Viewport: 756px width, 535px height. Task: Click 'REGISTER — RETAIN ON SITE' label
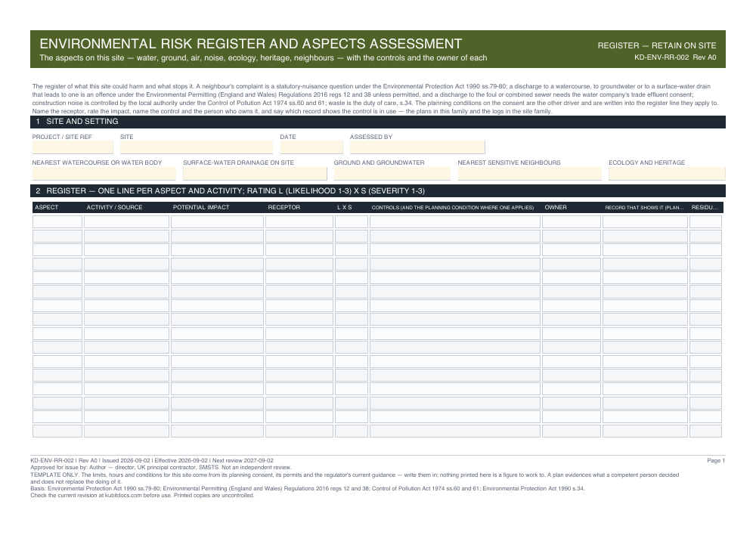tap(657, 45)
